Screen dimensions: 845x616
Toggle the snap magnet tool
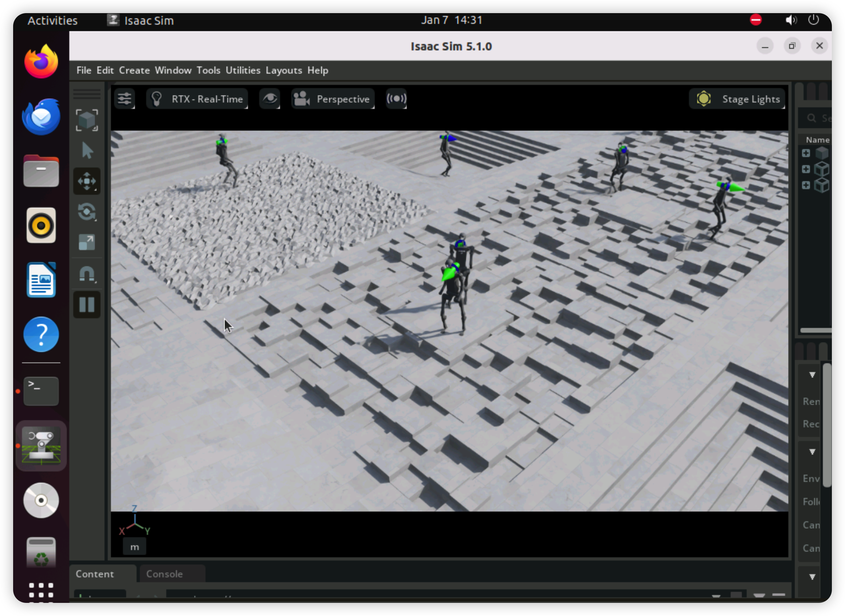[87, 274]
